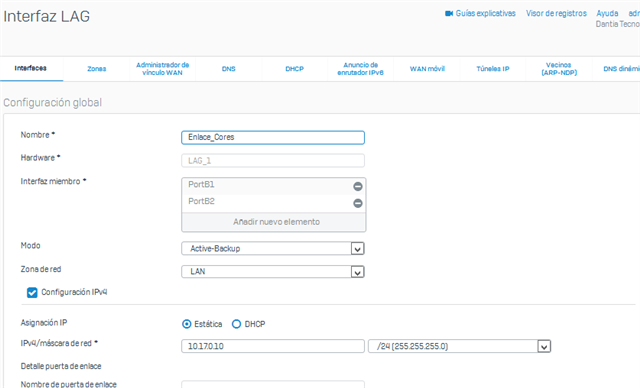Switch to the Interfaces tab
This screenshot has height=388, width=640.
pos(31,69)
